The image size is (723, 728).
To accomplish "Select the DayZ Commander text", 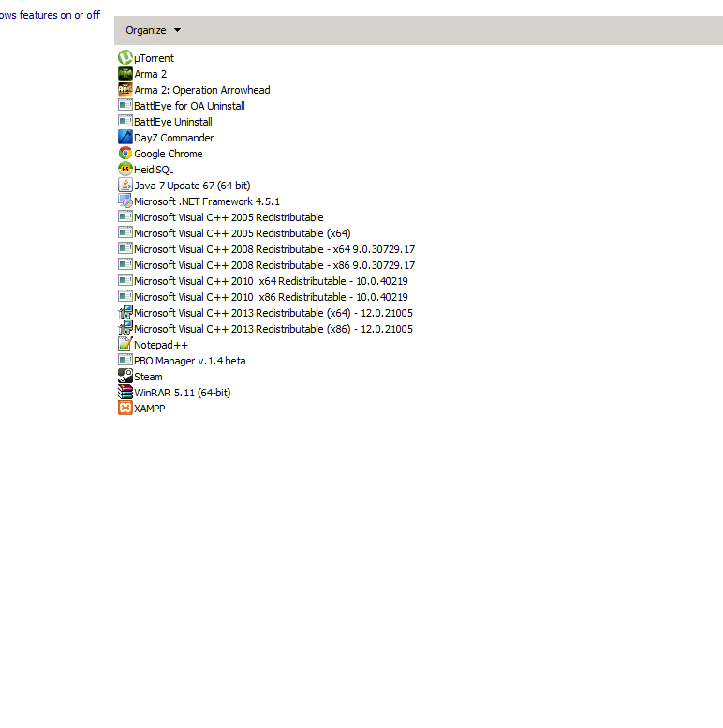I will tap(173, 138).
